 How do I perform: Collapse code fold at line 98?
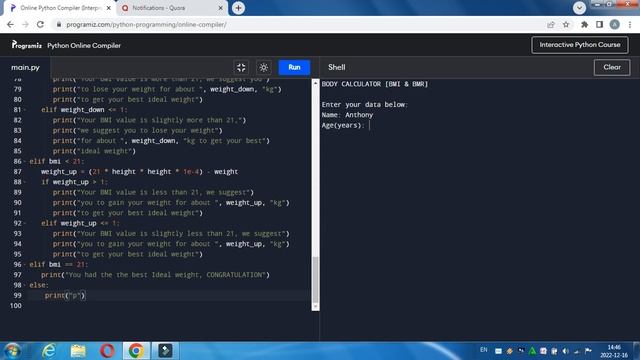[24, 285]
